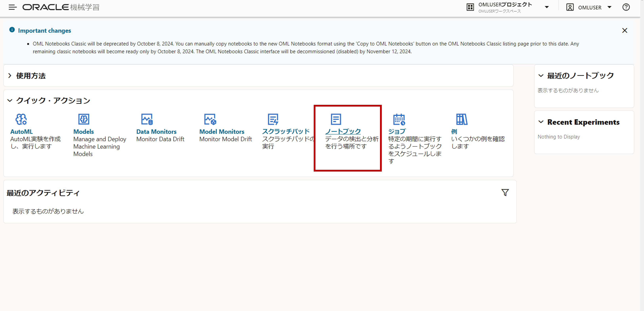Open the ノートブック text link

click(343, 131)
